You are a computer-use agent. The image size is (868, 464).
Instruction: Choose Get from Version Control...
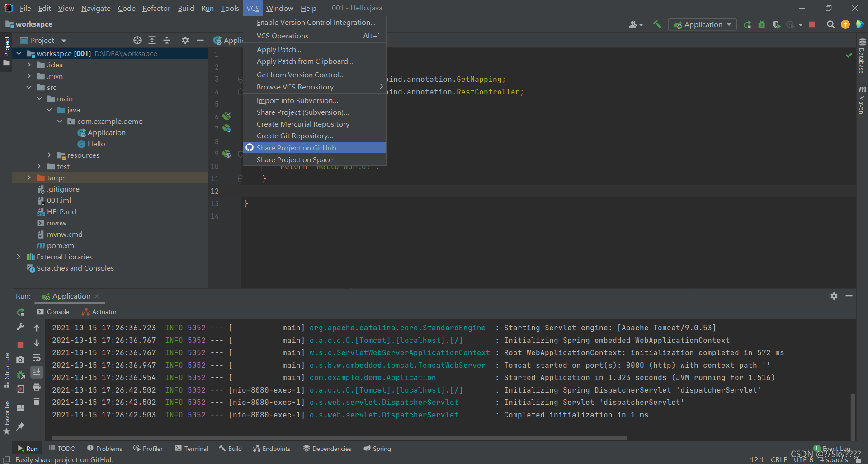tap(315, 75)
